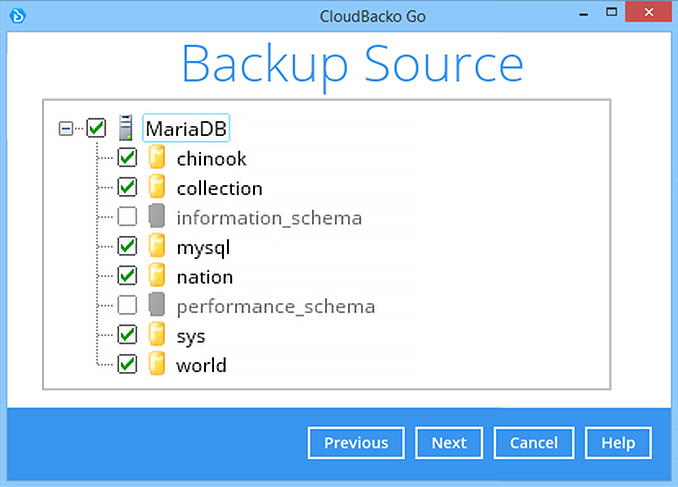This screenshot has width=678, height=487.
Task: Click the CloudBacko logo in title bar
Action: pyautogui.click(x=18, y=16)
